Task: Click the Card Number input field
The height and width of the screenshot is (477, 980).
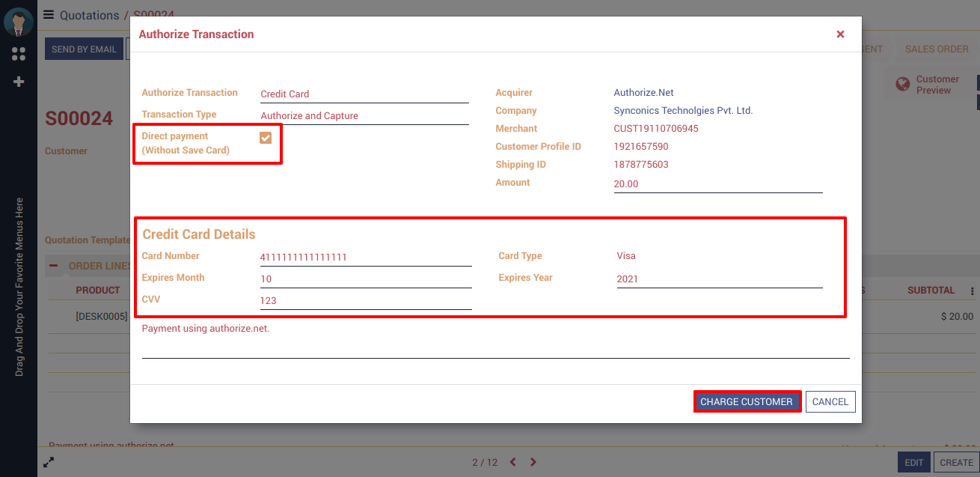Action: pyautogui.click(x=365, y=258)
